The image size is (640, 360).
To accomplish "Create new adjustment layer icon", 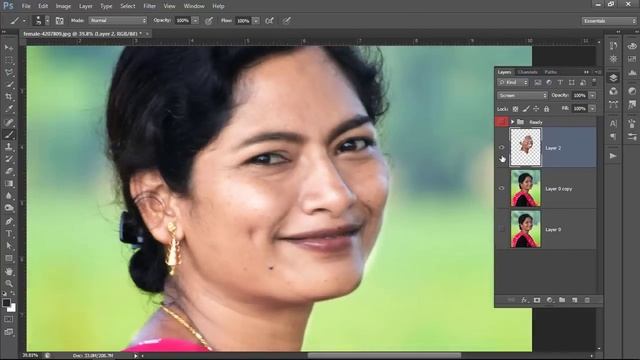I will coord(549,300).
